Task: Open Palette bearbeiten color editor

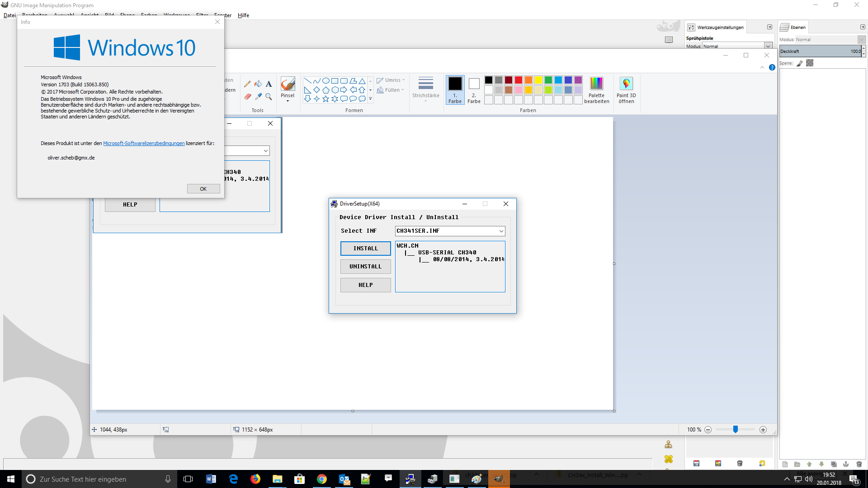Action: (x=596, y=90)
